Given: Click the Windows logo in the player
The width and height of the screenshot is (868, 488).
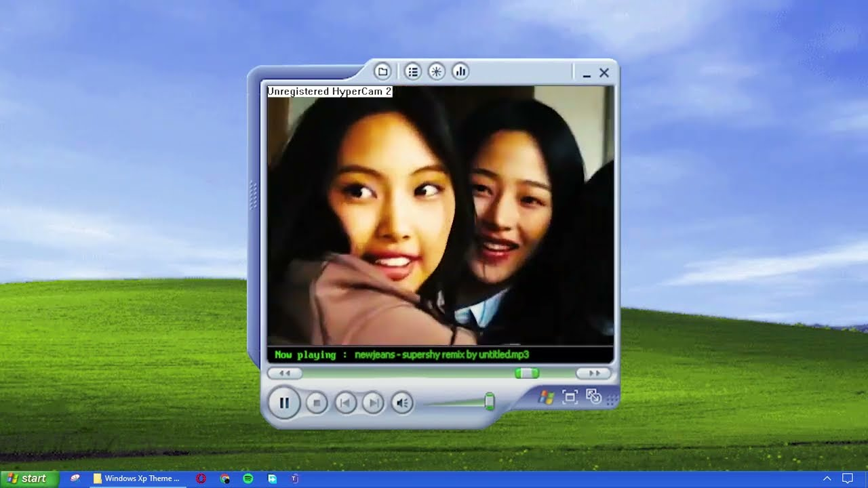Looking at the screenshot, I should [x=546, y=397].
